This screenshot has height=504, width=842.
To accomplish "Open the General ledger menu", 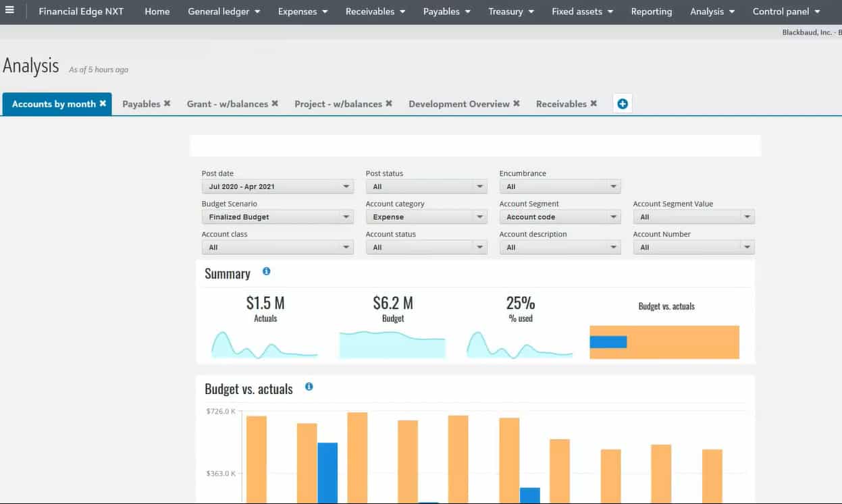I will pyautogui.click(x=223, y=11).
